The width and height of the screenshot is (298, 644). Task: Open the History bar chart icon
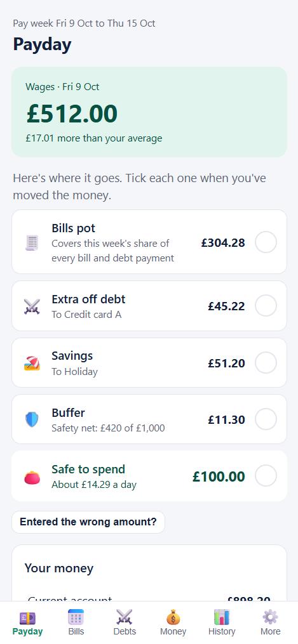pyautogui.click(x=222, y=617)
